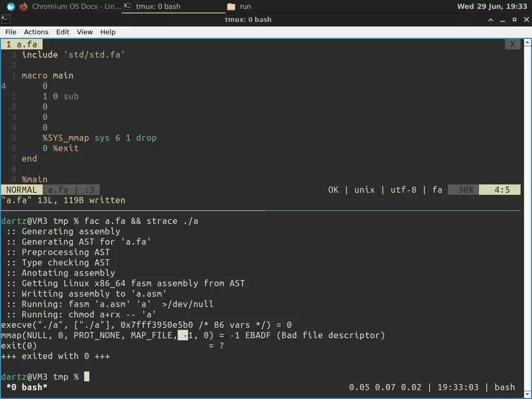
Task: Click 'bash' at tmux status right end
Action: (504, 387)
